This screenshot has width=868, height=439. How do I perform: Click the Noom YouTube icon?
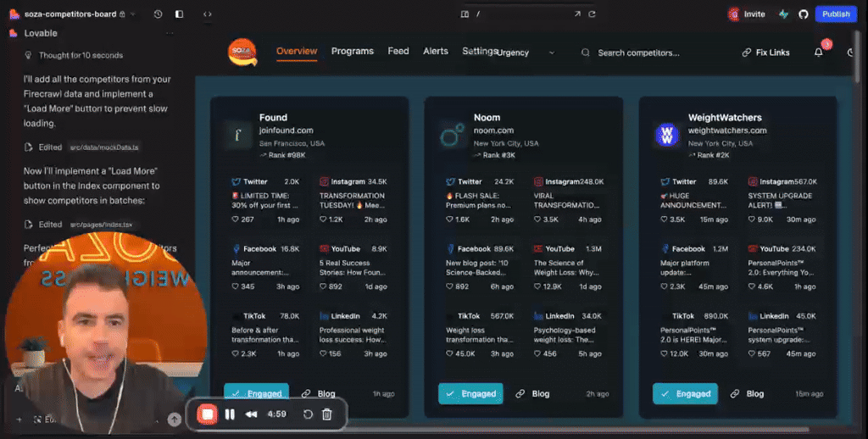point(538,248)
